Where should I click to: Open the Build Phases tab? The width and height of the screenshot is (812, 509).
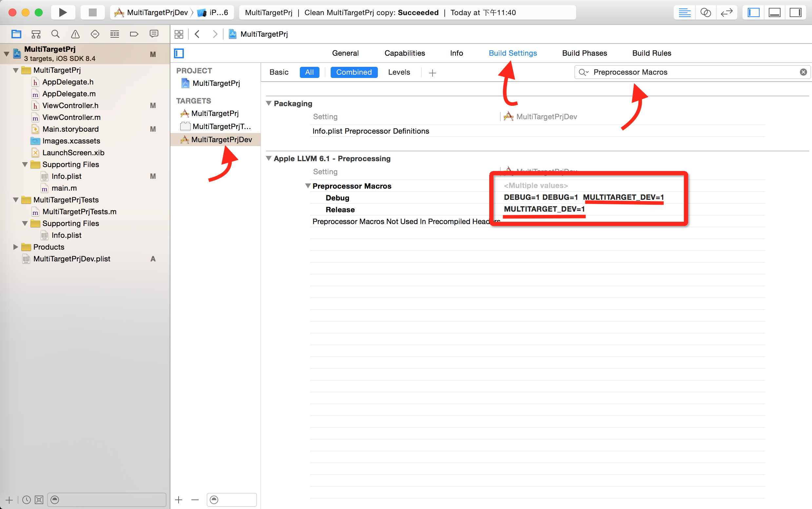(584, 53)
